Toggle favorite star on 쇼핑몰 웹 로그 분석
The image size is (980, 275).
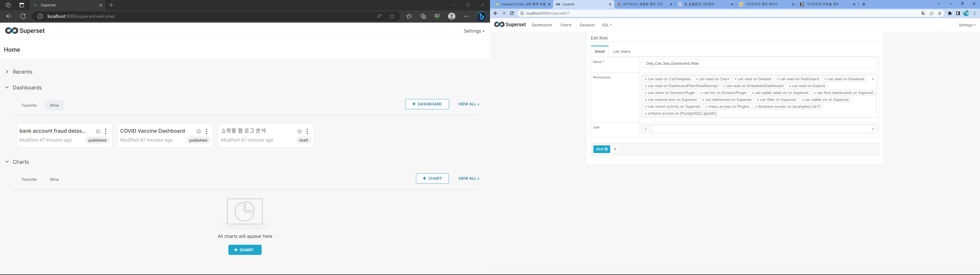[299, 131]
